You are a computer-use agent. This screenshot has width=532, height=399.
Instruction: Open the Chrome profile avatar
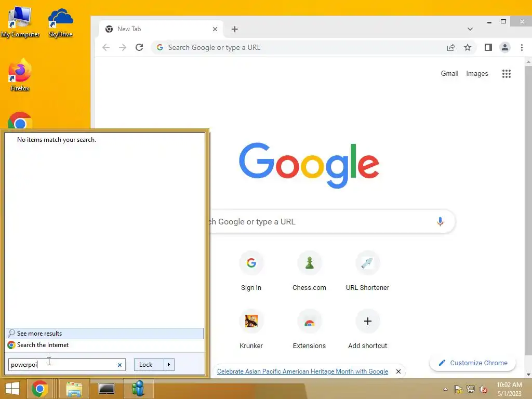[505, 47]
